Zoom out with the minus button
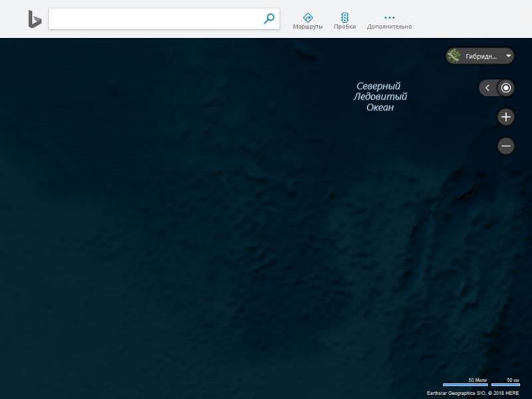Viewport: 532px width, 399px height. [506, 146]
